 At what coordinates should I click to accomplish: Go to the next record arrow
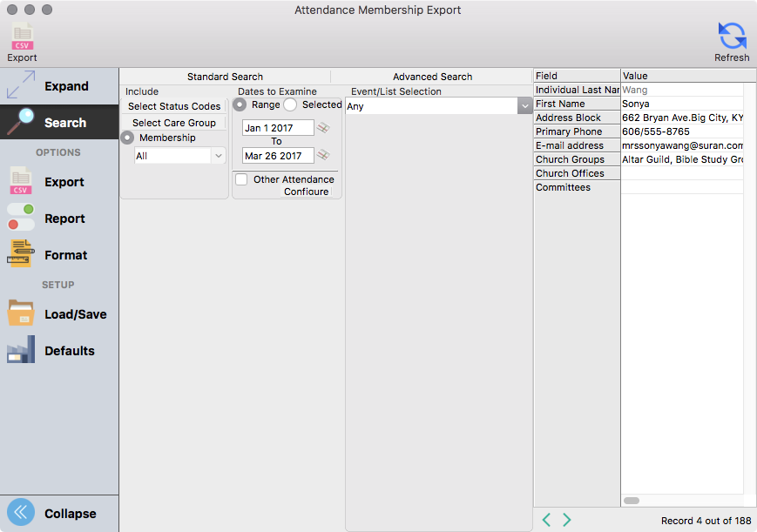click(567, 520)
